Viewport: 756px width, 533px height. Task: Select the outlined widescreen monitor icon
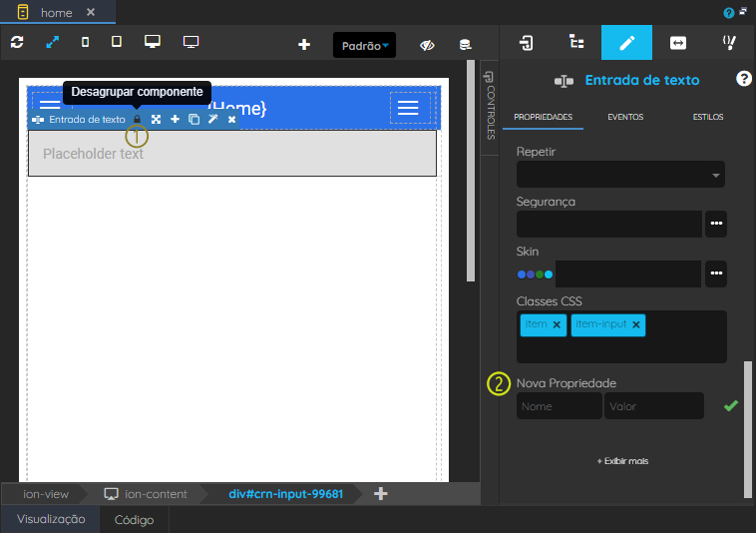pos(190,43)
